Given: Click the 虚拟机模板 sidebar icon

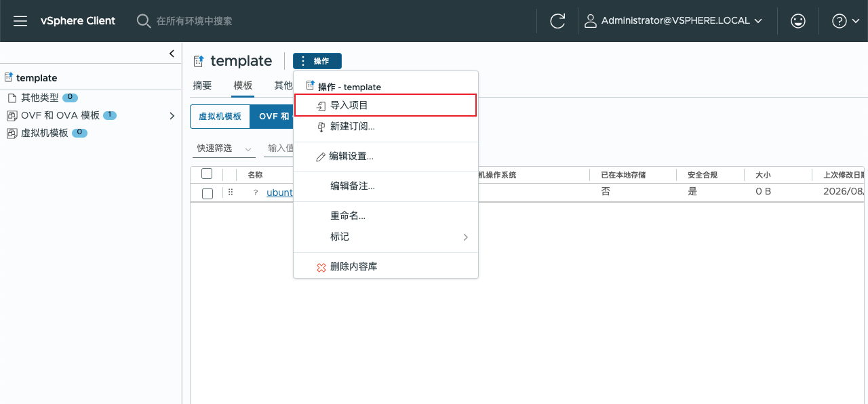Looking at the screenshot, I should coord(12,134).
